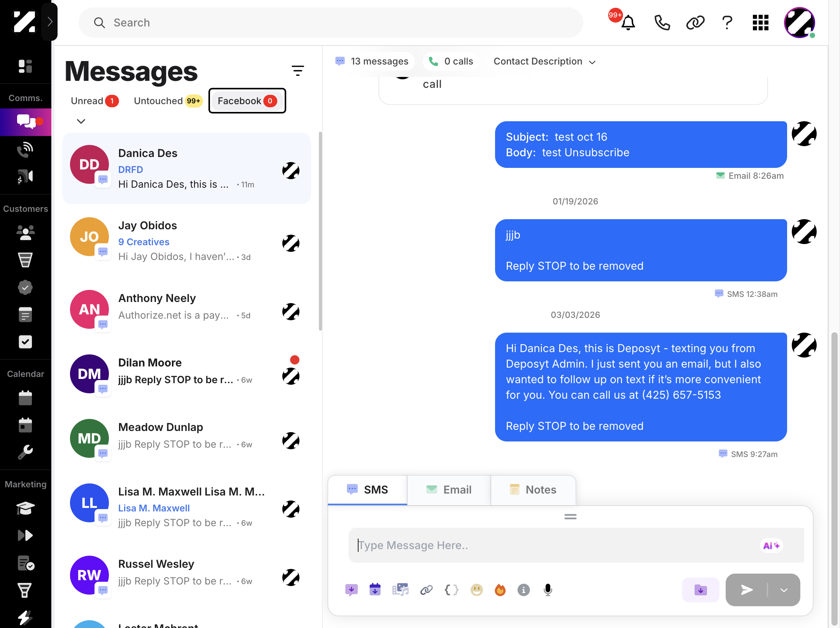This screenshot has width=840, height=628.
Task: Click the microphone voice input icon
Action: tap(548, 590)
